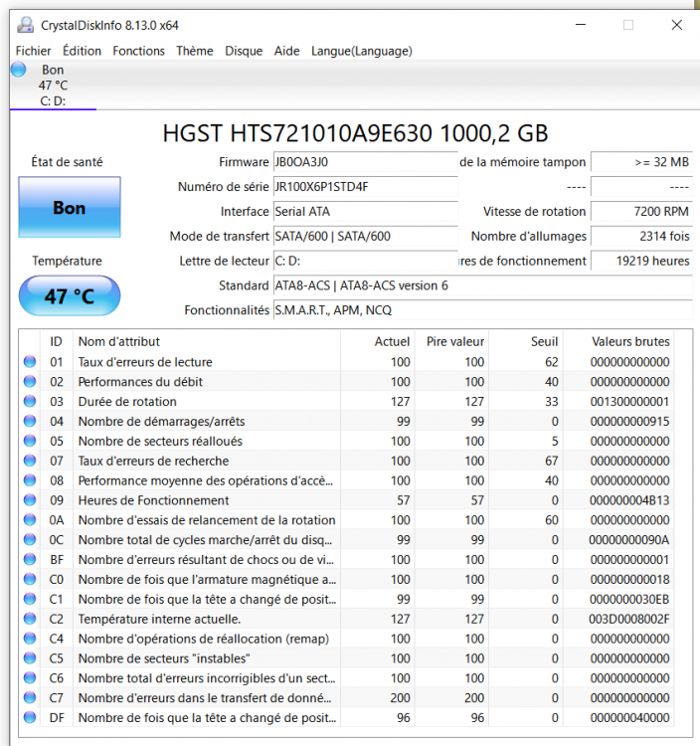Click status icon for Nombre de secteurs réalloués
This screenshot has height=746, width=700.
click(29, 441)
